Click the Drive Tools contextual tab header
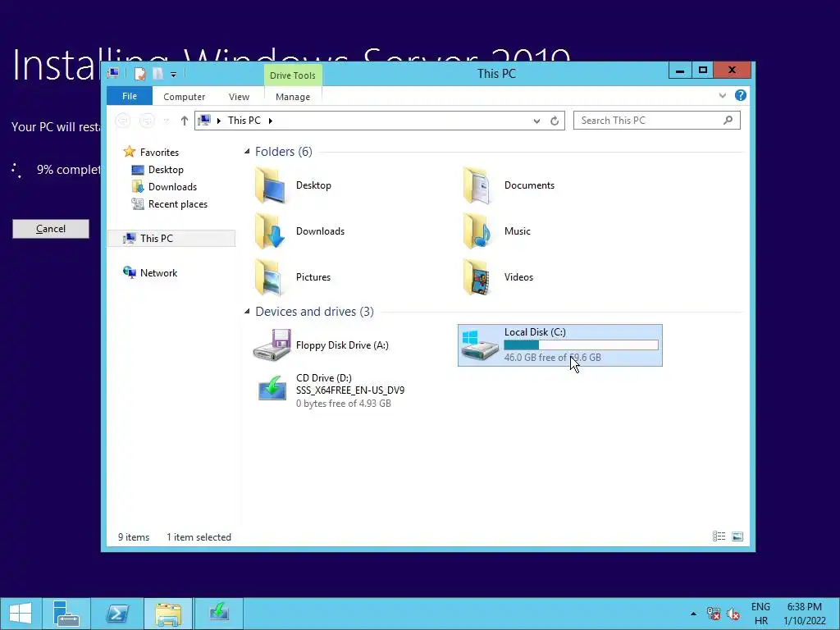The width and height of the screenshot is (840, 630). 293,75
